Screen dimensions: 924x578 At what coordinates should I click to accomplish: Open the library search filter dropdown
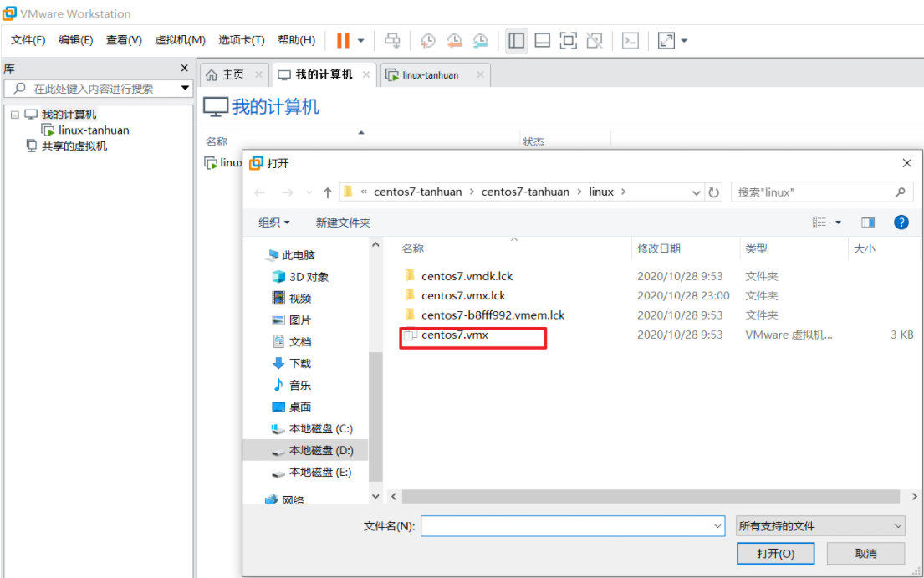click(x=185, y=89)
